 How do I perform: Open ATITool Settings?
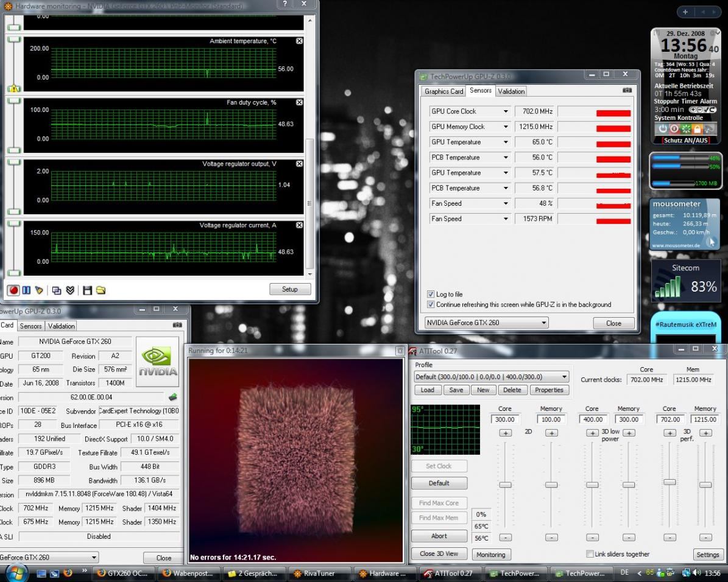pos(707,555)
